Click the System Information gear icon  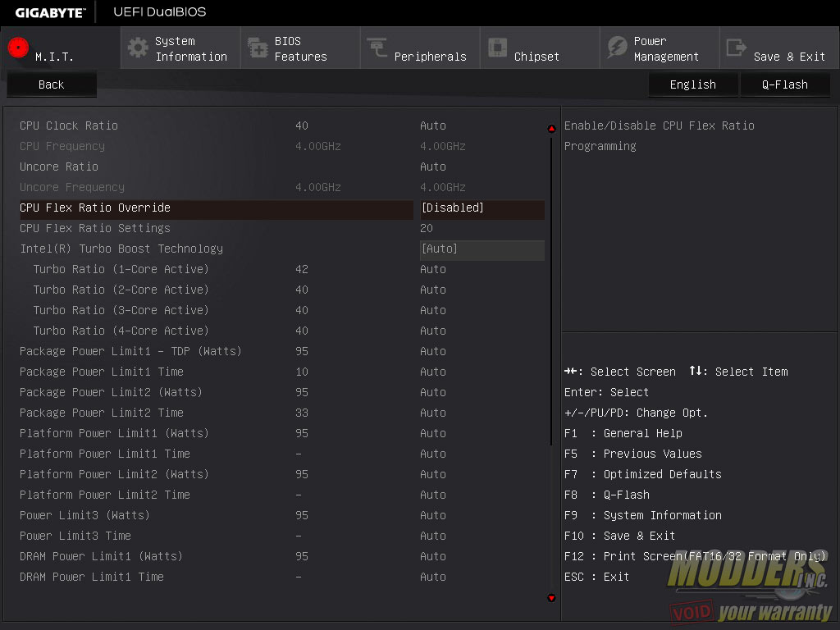(138, 48)
